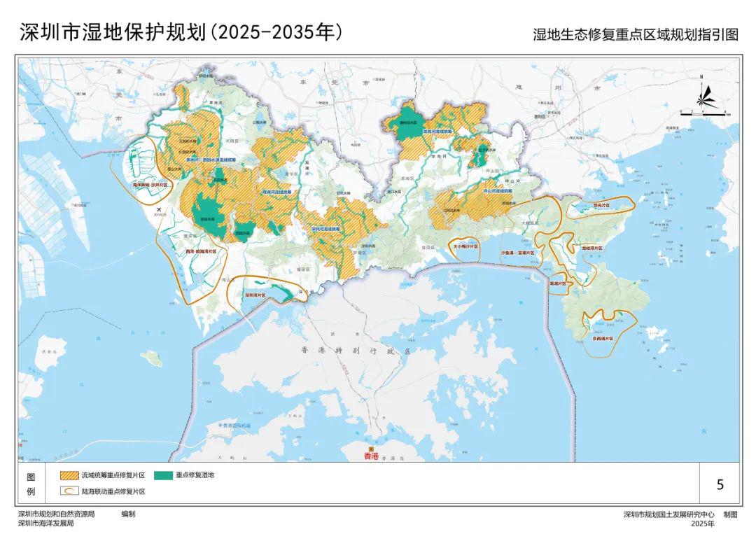Click the 大小梅沙片区 label

click(x=465, y=246)
